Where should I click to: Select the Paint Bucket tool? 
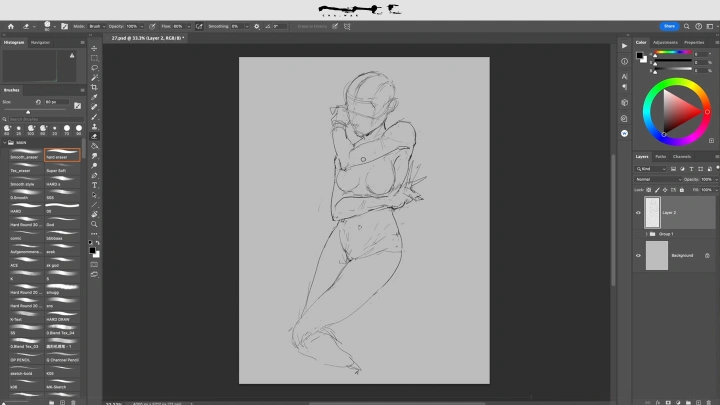[94, 146]
